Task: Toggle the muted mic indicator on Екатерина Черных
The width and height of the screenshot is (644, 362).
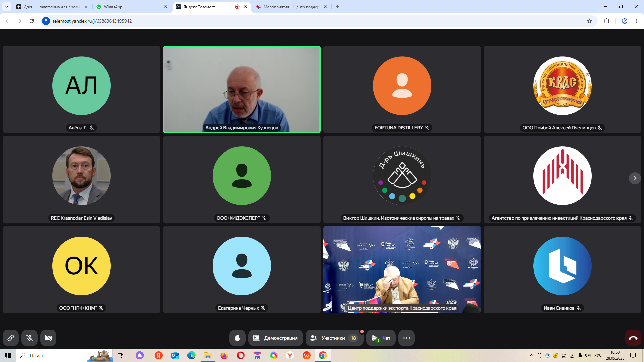Action: 263,308
